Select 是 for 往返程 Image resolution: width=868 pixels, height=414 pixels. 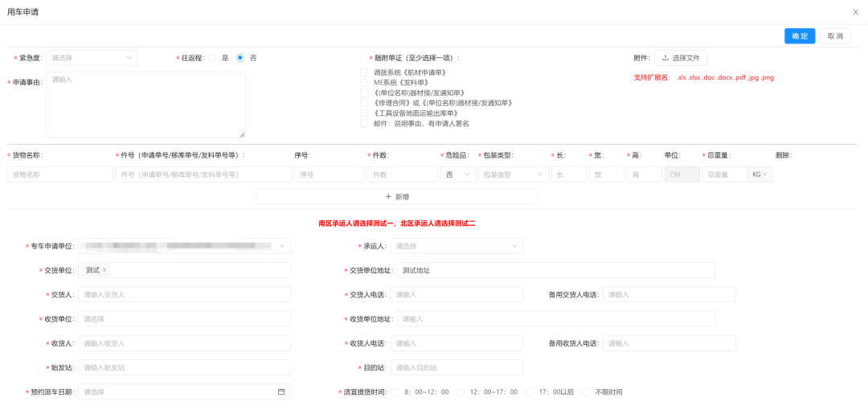213,58
